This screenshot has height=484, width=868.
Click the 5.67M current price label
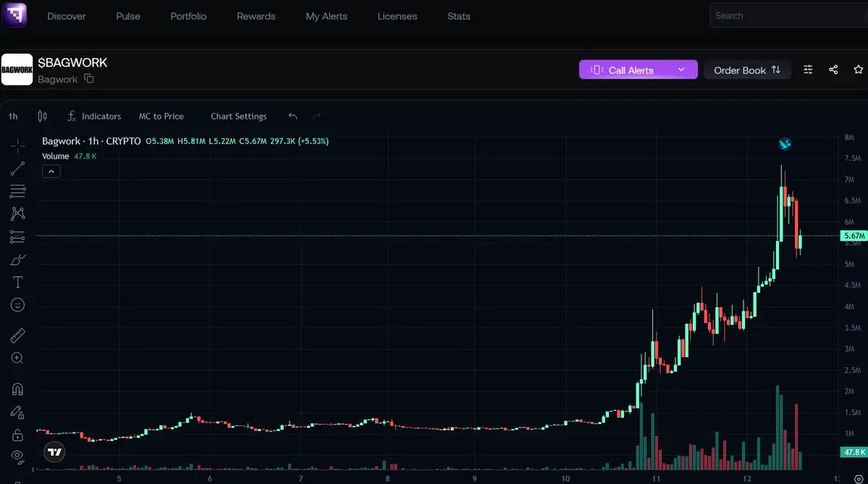point(854,236)
